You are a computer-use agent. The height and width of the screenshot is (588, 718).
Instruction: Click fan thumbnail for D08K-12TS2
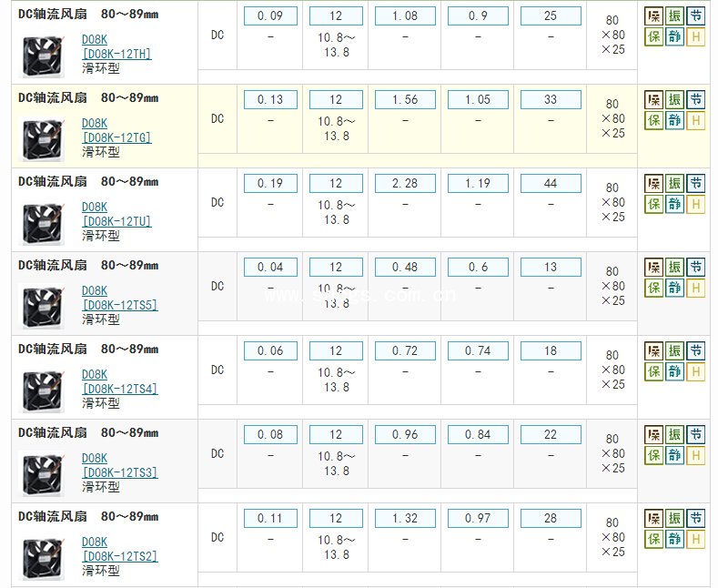[x=42, y=560]
